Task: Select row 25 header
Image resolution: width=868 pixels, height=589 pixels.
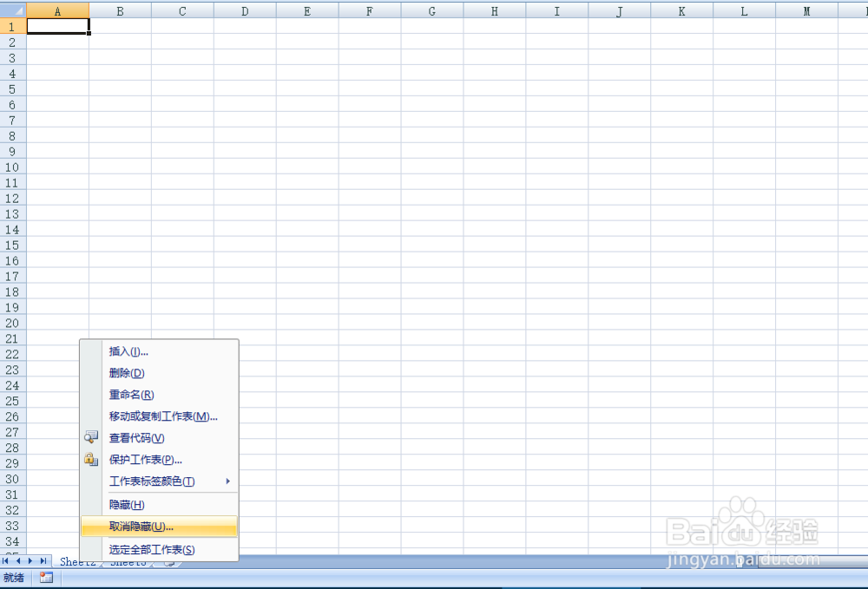Action: click(13, 401)
